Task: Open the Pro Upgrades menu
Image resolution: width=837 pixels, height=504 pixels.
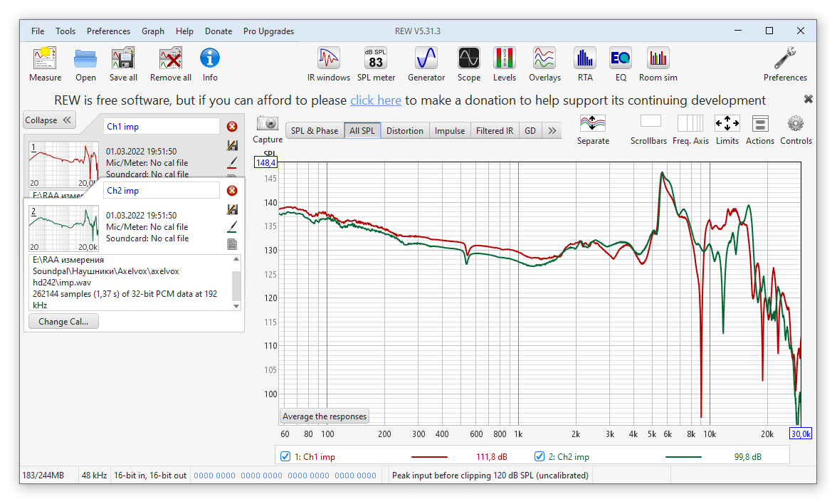Action: (268, 31)
